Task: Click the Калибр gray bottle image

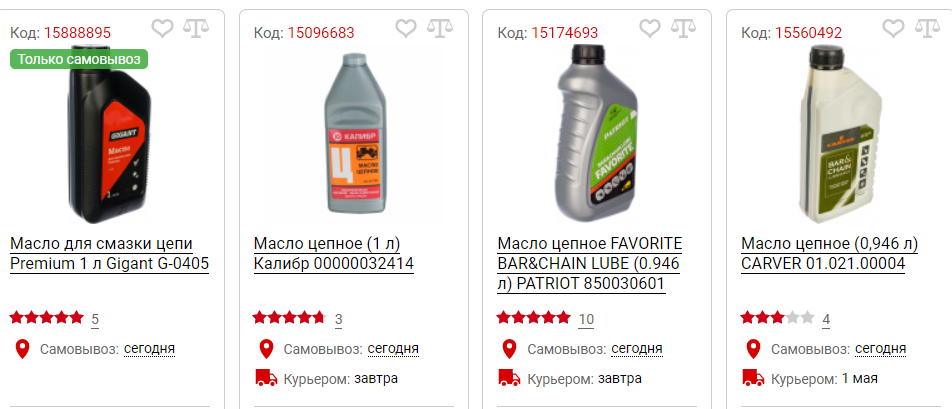Action: click(353, 134)
